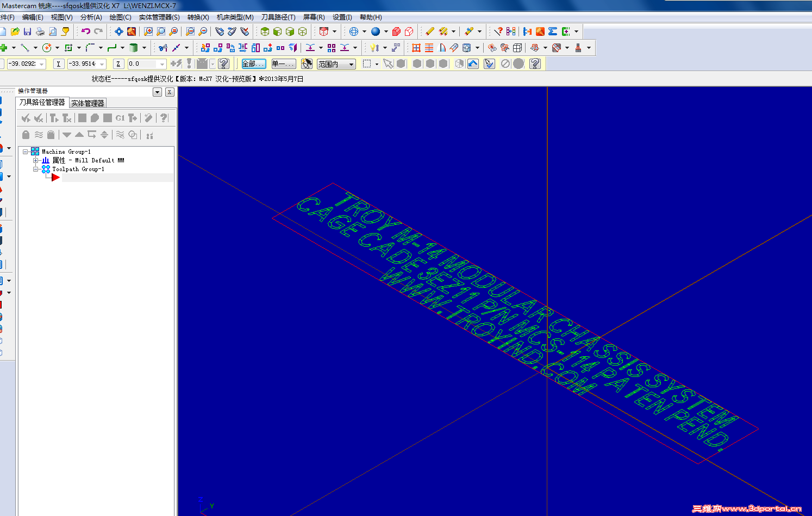The width and height of the screenshot is (812, 516).
Task: Click the blue shaded sphere icon
Action: 376,32
